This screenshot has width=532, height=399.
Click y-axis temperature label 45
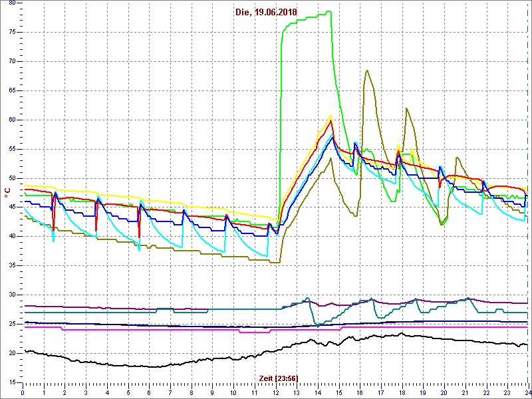coord(12,207)
